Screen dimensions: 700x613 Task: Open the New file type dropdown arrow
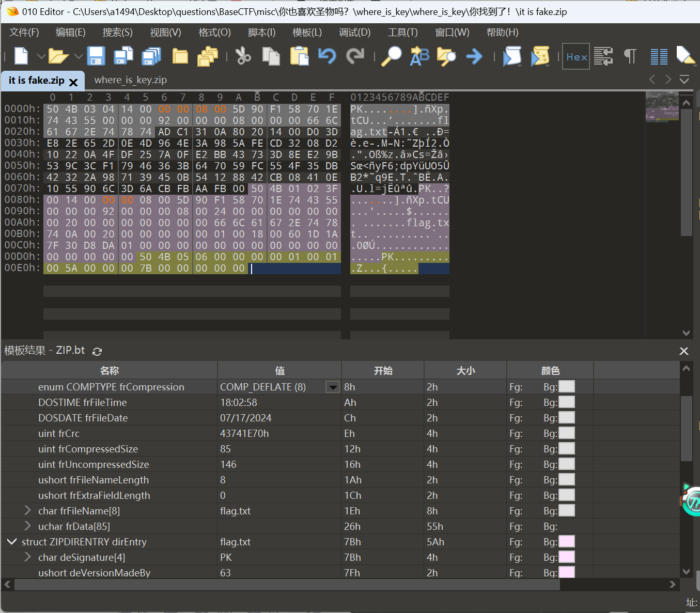click(x=41, y=56)
